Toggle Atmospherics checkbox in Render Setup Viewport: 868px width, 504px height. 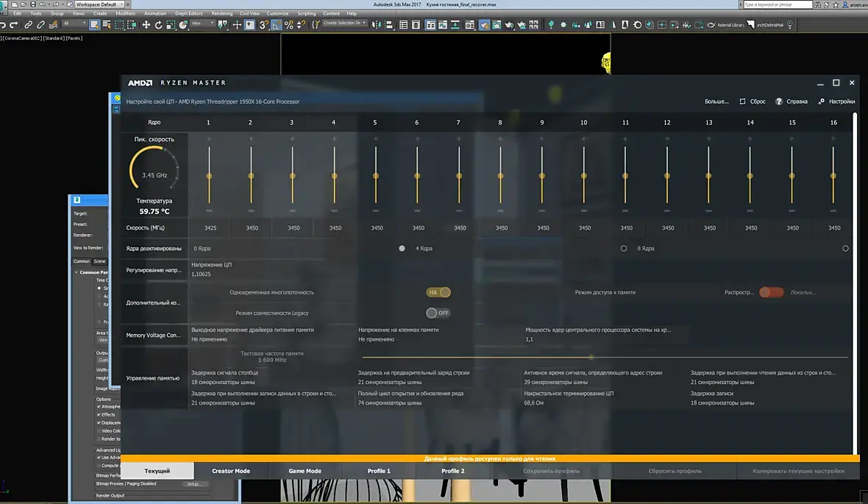99,407
